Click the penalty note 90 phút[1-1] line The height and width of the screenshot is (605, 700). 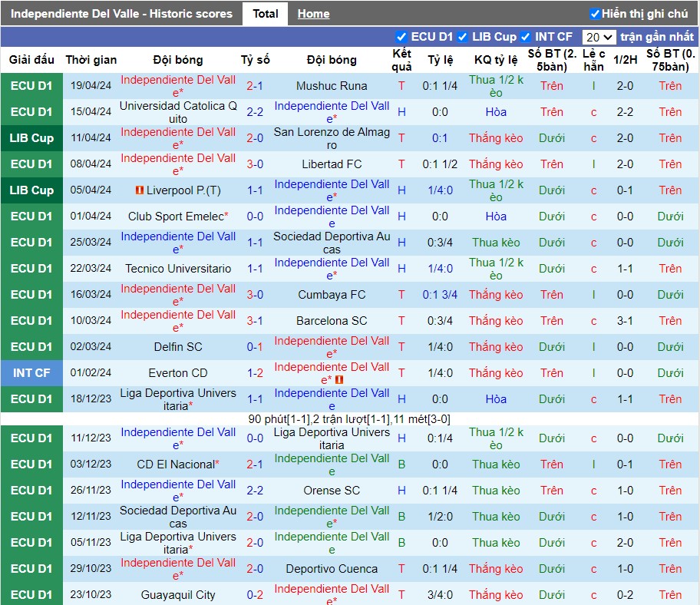click(349, 419)
